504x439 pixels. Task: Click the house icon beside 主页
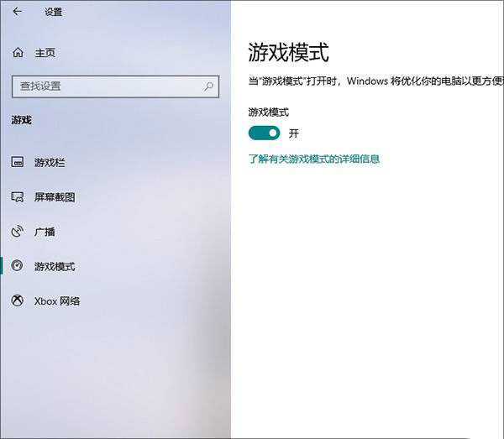[x=18, y=53]
